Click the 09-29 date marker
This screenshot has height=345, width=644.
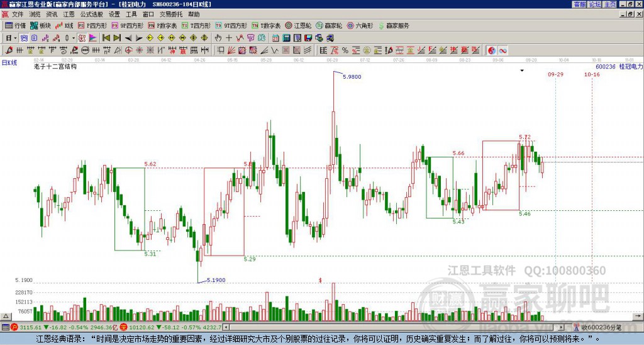coord(555,74)
